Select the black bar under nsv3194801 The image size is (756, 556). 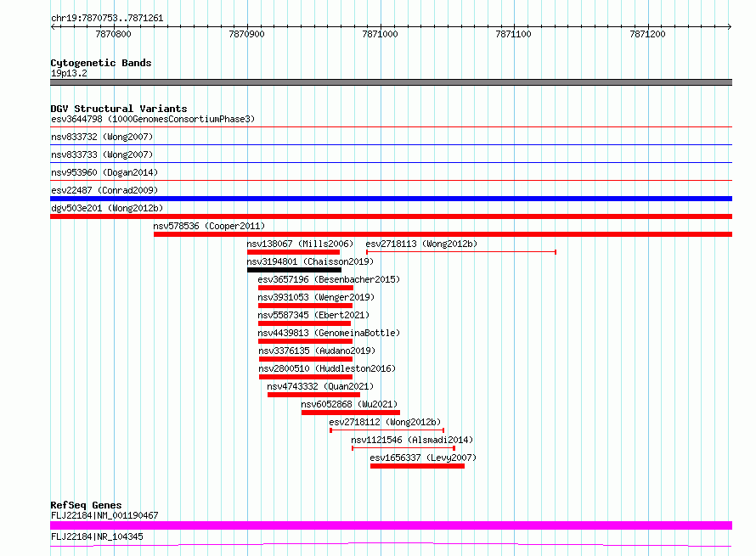click(x=294, y=270)
